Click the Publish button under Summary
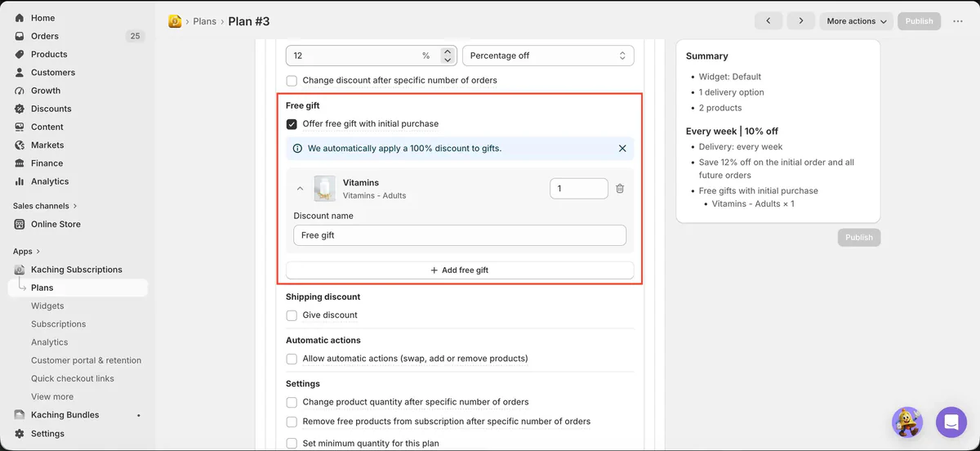980x451 pixels. [859, 238]
